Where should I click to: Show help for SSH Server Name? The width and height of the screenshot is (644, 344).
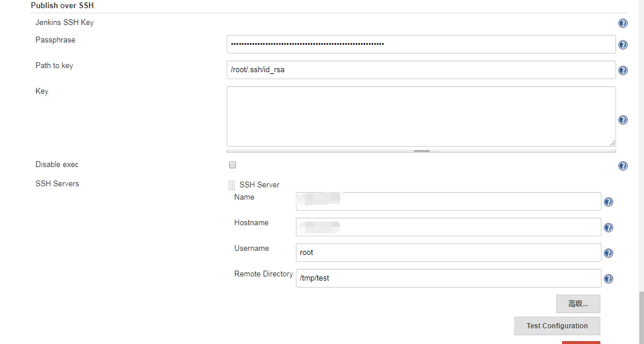click(609, 202)
